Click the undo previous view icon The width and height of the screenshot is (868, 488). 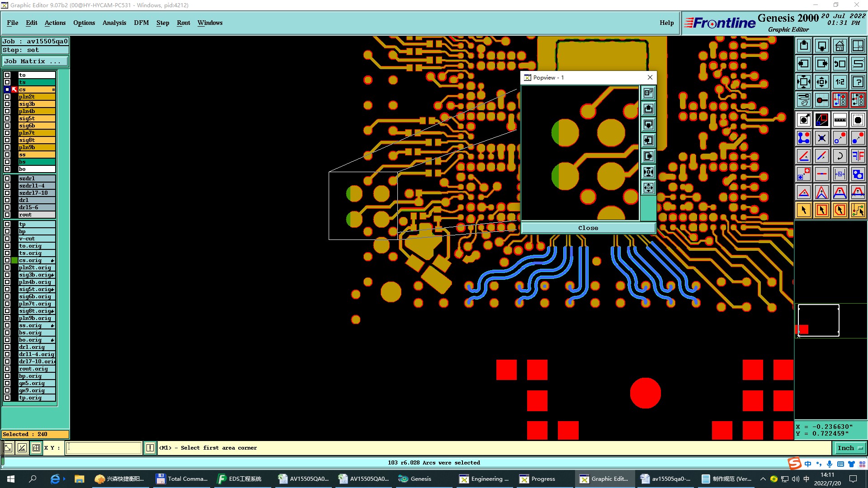pos(840,64)
